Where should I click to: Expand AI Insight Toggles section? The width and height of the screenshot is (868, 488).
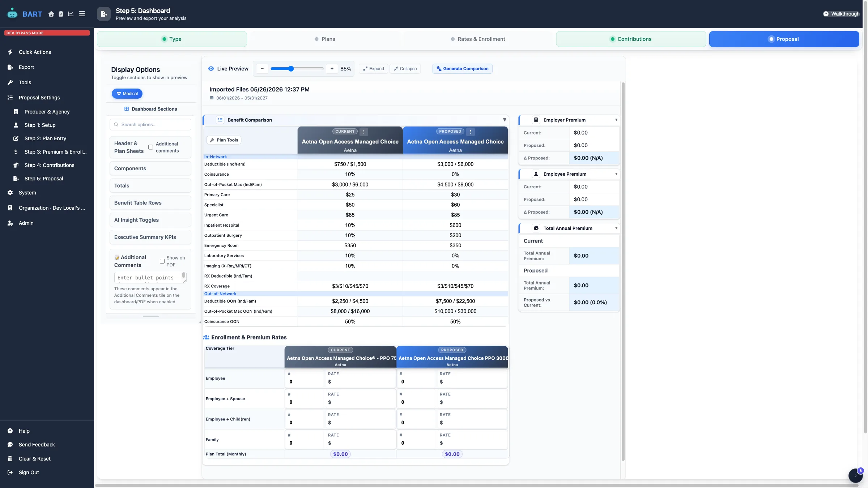click(150, 220)
